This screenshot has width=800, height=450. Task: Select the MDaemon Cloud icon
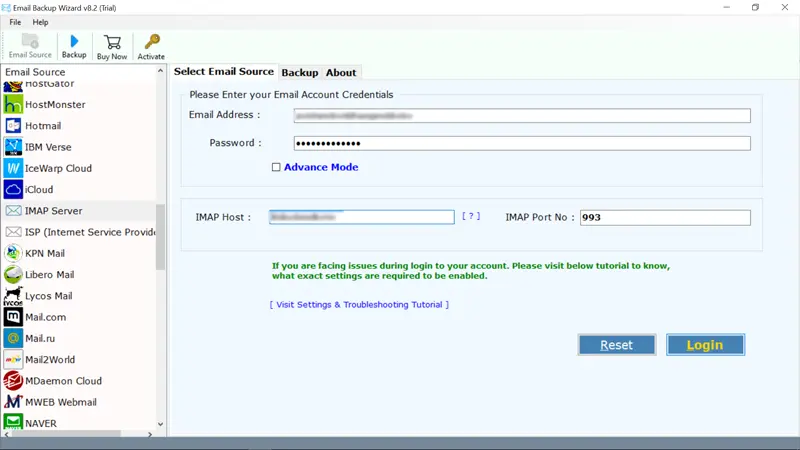[x=13, y=381]
